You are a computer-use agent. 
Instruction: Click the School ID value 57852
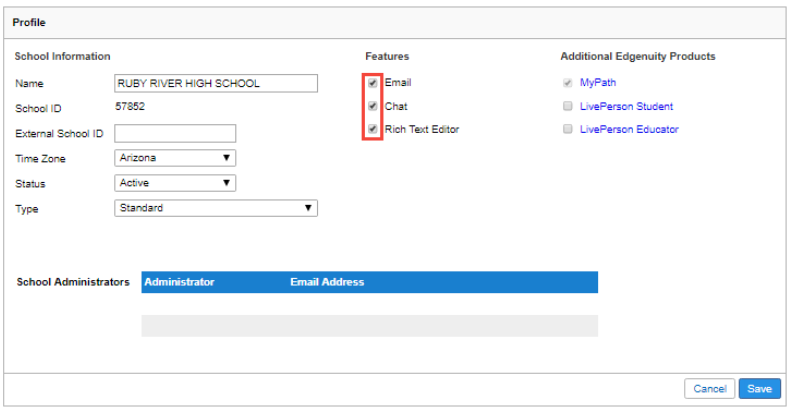(x=130, y=107)
